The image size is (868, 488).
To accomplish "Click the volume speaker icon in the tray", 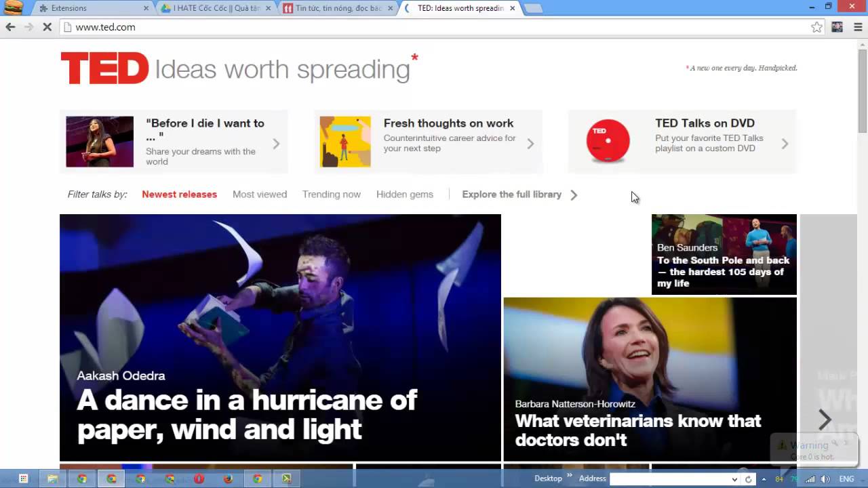I will pos(825,479).
